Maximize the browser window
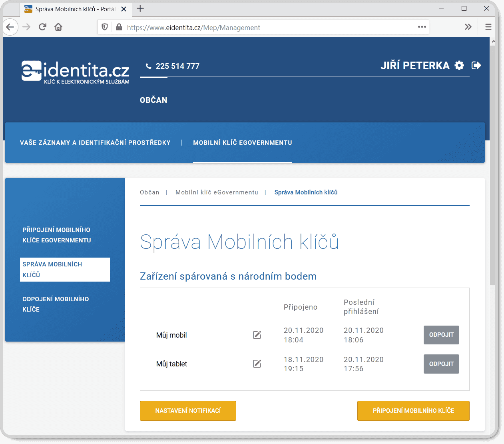Image resolution: width=504 pixels, height=444 pixels. [464, 8]
